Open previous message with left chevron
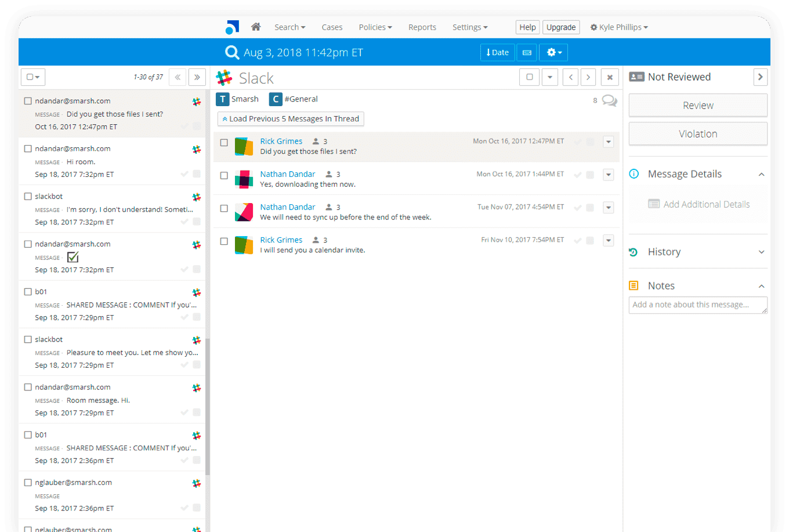This screenshot has height=532, width=789. click(570, 77)
